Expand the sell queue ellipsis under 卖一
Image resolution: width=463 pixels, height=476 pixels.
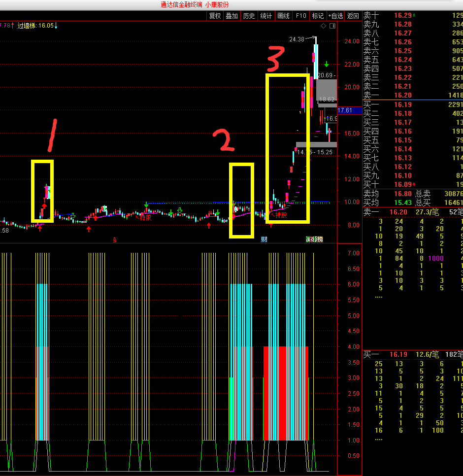click(379, 297)
